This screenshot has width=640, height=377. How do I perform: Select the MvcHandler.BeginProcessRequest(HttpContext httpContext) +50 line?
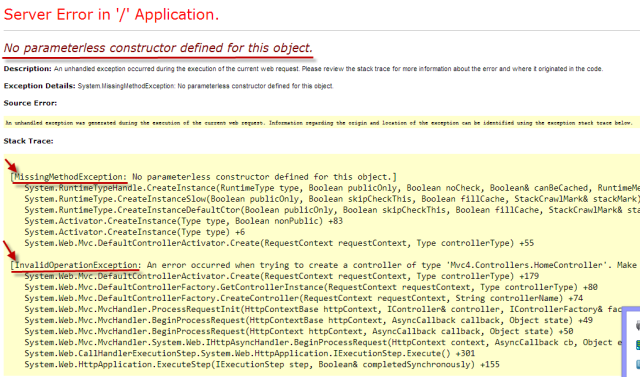pos(299,331)
